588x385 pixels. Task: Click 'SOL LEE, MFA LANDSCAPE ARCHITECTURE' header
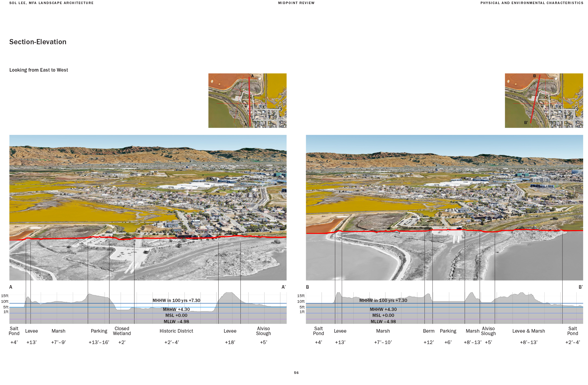(x=51, y=3)
